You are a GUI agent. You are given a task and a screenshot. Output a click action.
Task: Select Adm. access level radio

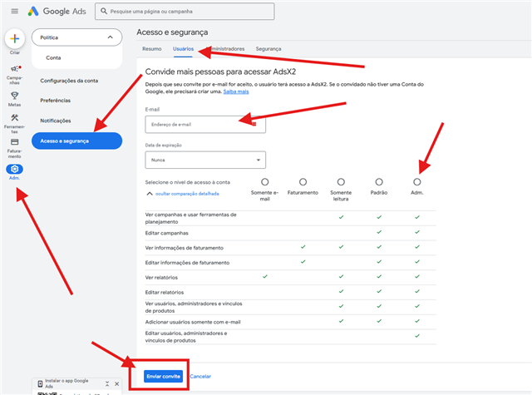tap(417, 182)
